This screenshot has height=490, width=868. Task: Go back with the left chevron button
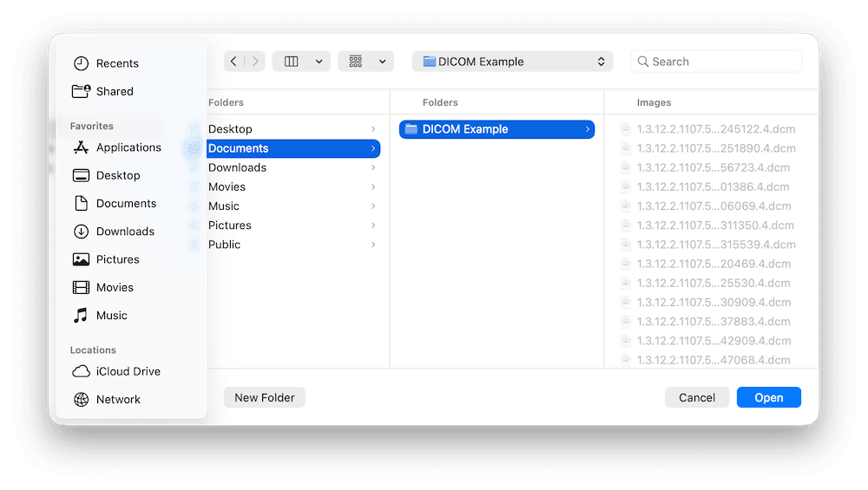[234, 62]
